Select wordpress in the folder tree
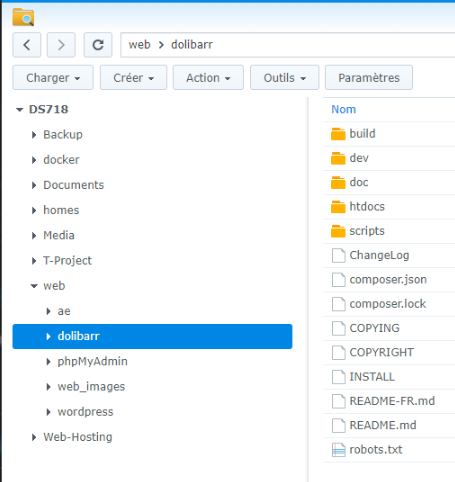 click(x=85, y=412)
